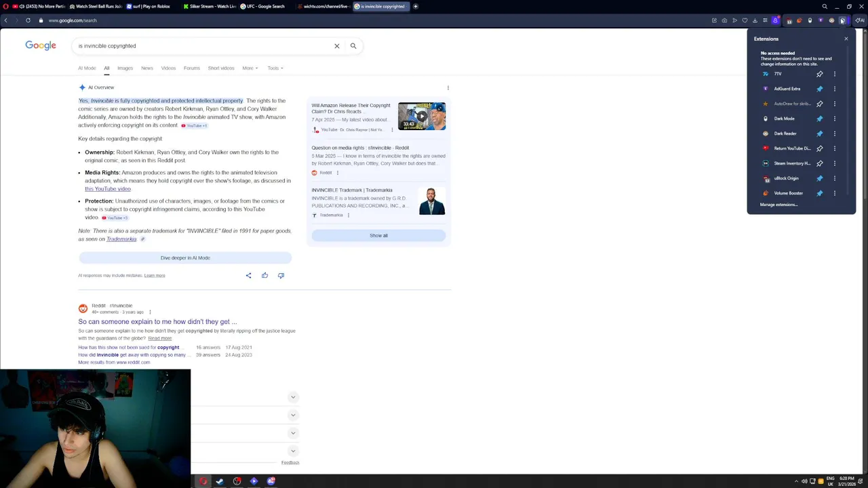Switch to UFC - Google Search browser tab
Image resolution: width=868 pixels, height=488 pixels.
pyautogui.click(x=265, y=6)
